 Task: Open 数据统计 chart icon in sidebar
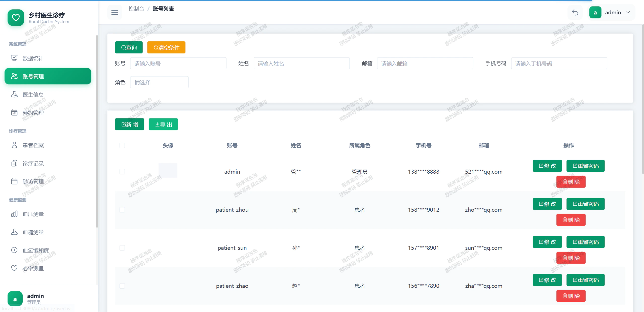click(x=14, y=58)
